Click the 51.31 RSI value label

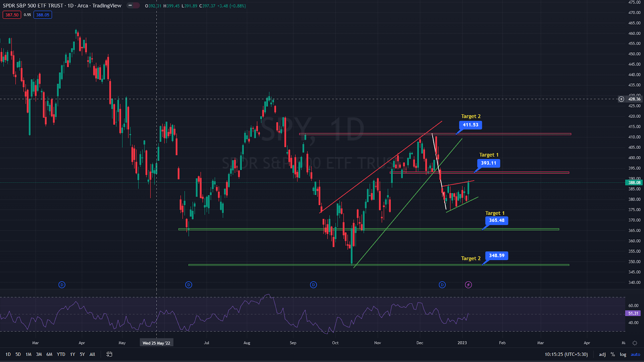[x=634, y=313]
